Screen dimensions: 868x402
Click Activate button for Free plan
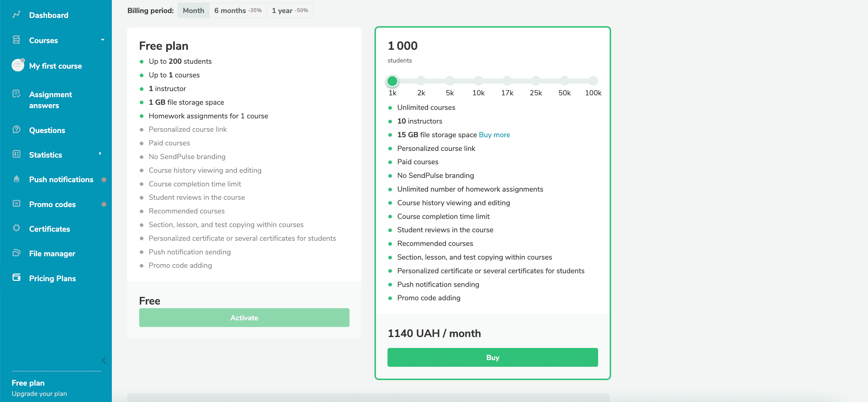[x=244, y=317]
